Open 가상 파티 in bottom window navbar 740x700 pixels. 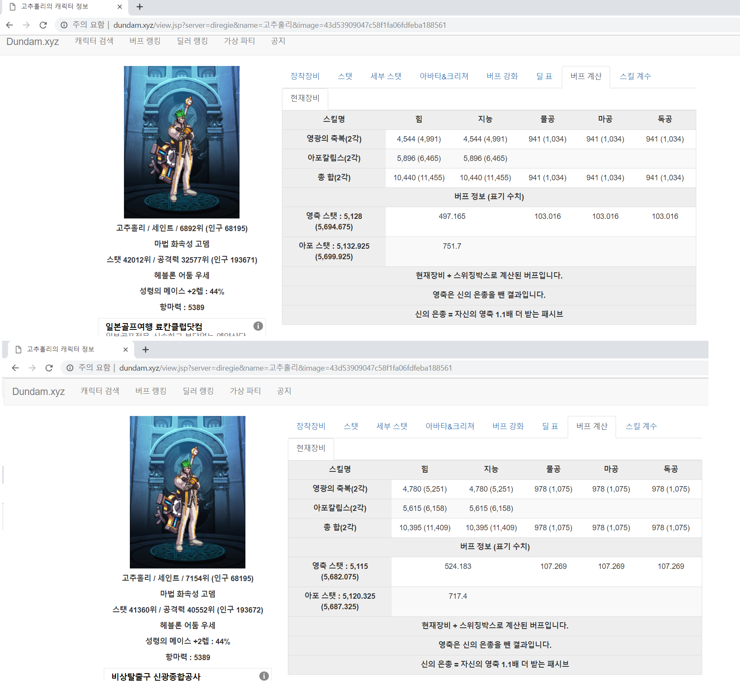[245, 391]
